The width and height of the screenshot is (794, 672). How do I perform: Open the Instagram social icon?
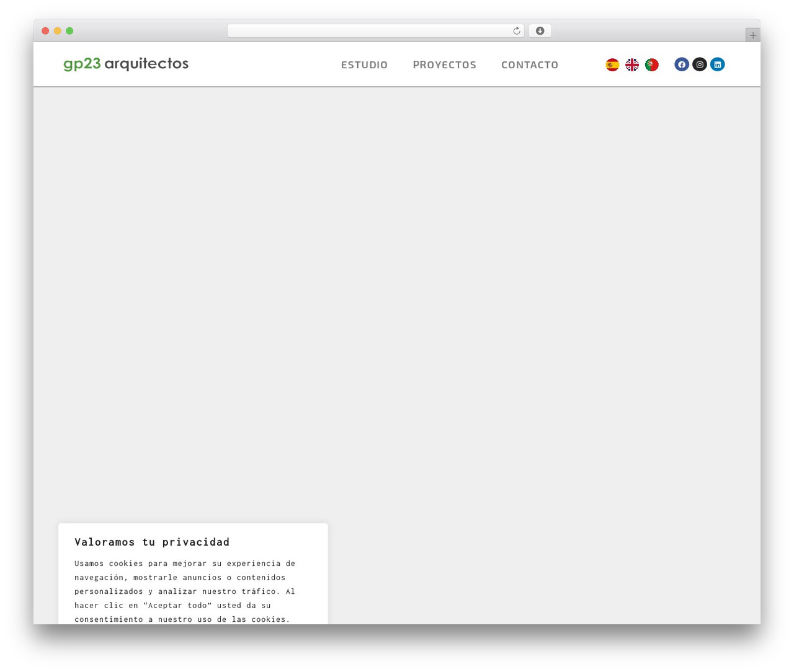coord(700,64)
